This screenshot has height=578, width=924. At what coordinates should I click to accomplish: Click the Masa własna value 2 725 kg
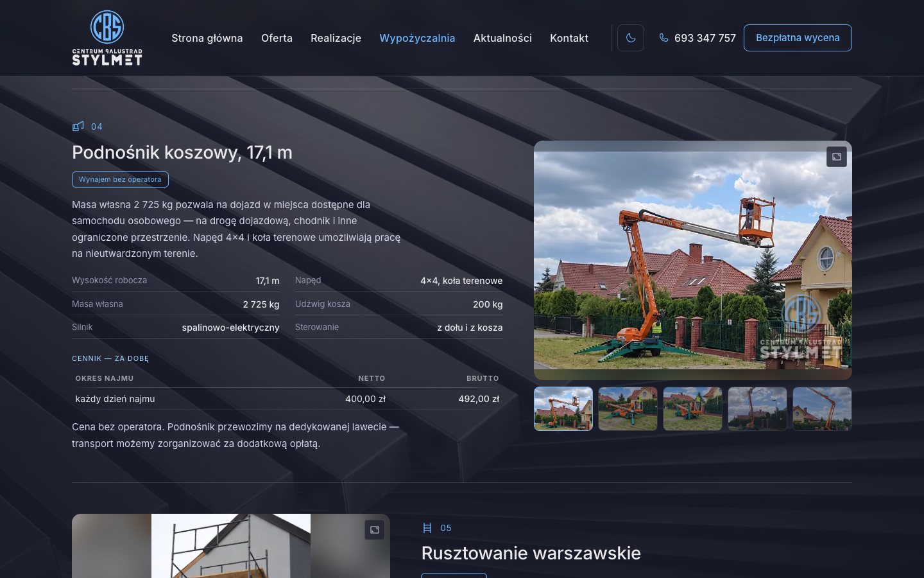pos(261,304)
